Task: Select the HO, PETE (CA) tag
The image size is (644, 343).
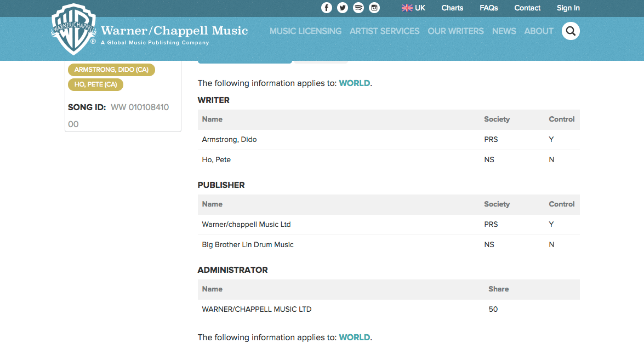Action: (x=95, y=84)
